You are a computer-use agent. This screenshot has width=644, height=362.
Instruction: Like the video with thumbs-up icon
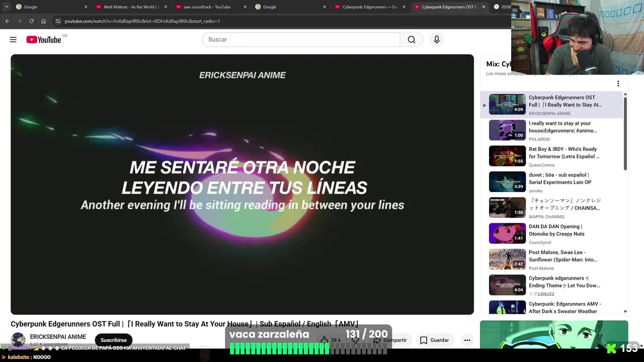325,340
